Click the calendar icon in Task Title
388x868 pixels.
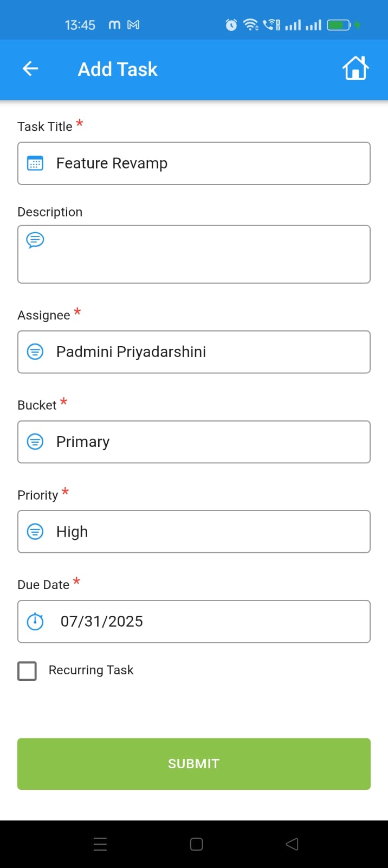(35, 163)
